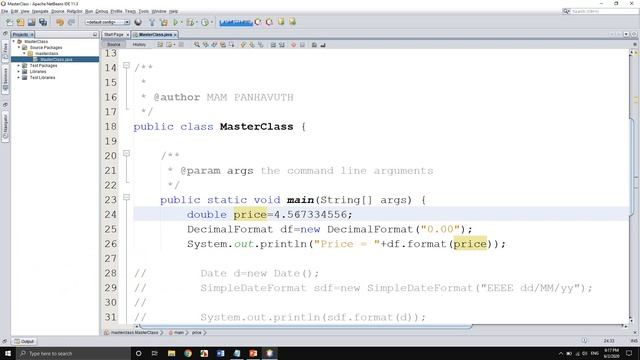
Task: Click the word price on line 24
Action: tap(250, 215)
